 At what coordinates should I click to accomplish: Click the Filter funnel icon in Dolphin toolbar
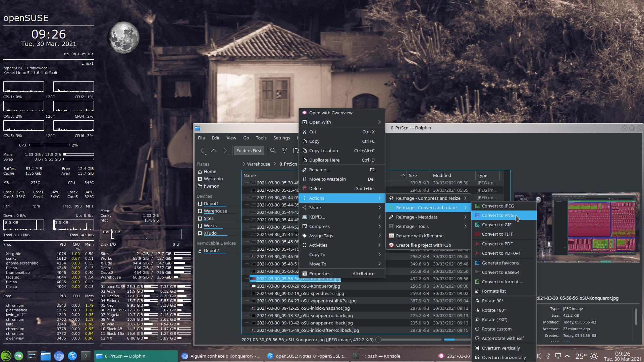click(x=284, y=151)
